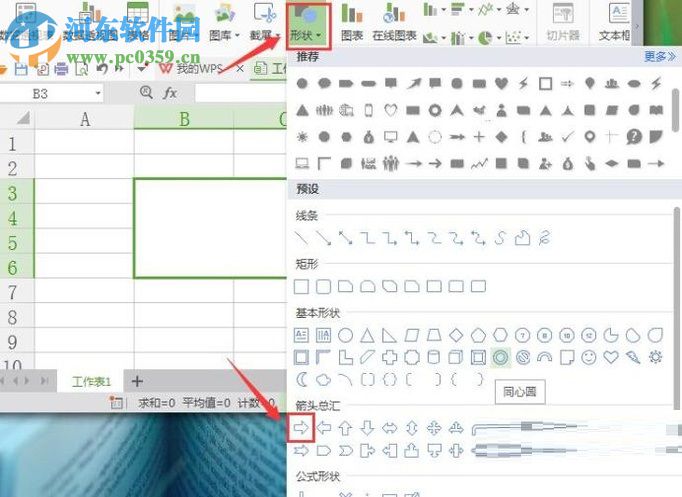Image resolution: width=682 pixels, height=497 pixels.
Task: Choose the plain rectangle under 矩形
Action: coord(301,287)
